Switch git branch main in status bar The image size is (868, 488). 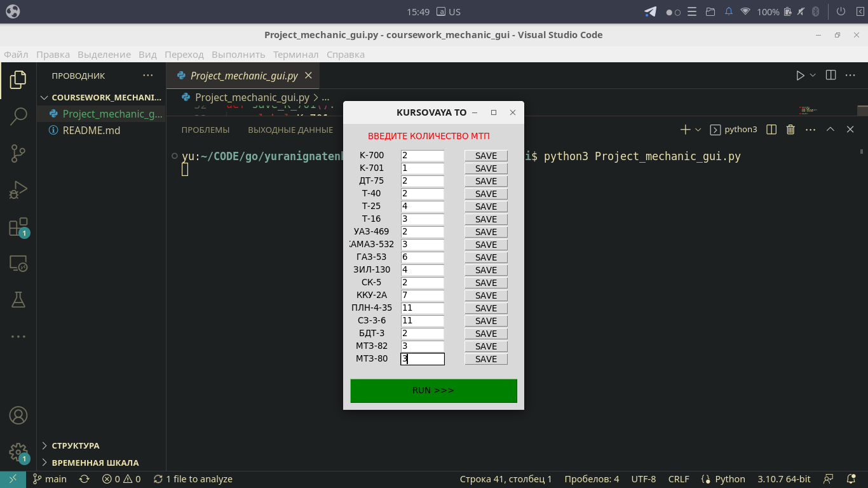tap(50, 479)
